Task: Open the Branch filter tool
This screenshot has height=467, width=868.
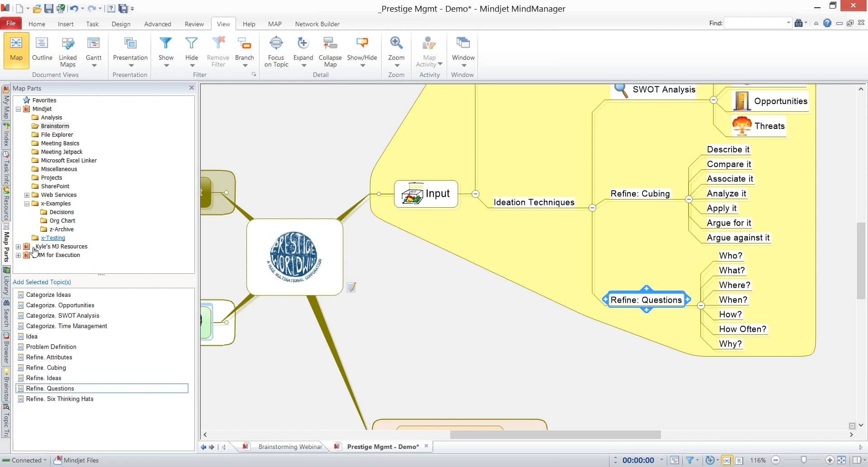Action: click(x=245, y=51)
